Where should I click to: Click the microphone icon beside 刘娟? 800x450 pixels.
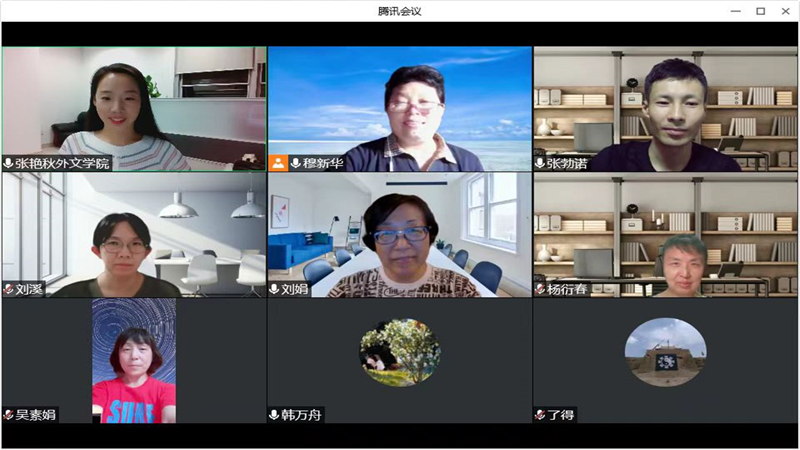click(x=275, y=289)
